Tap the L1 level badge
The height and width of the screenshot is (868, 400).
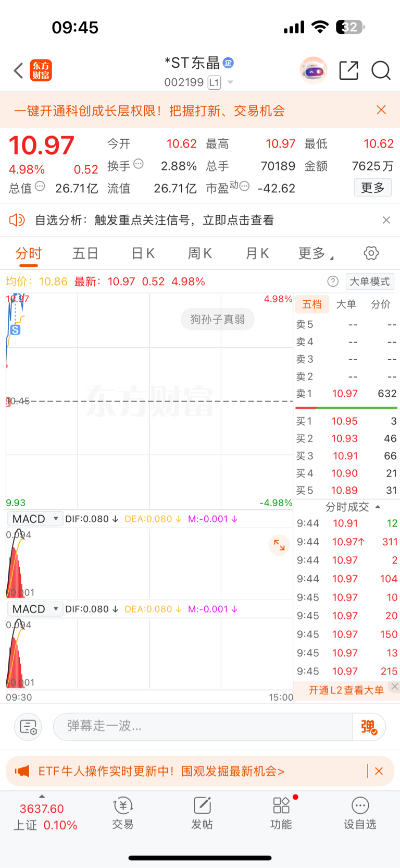[x=214, y=82]
